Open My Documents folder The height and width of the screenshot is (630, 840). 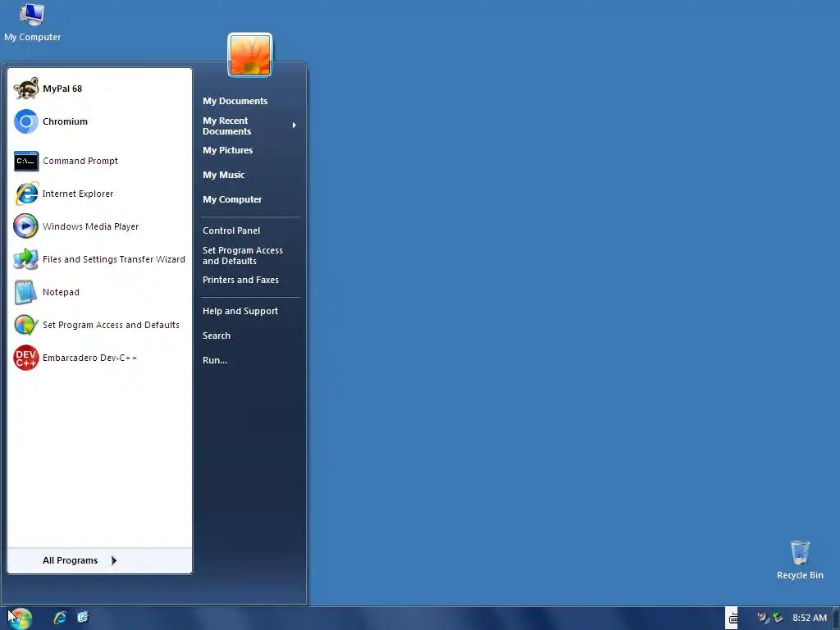tap(249, 101)
